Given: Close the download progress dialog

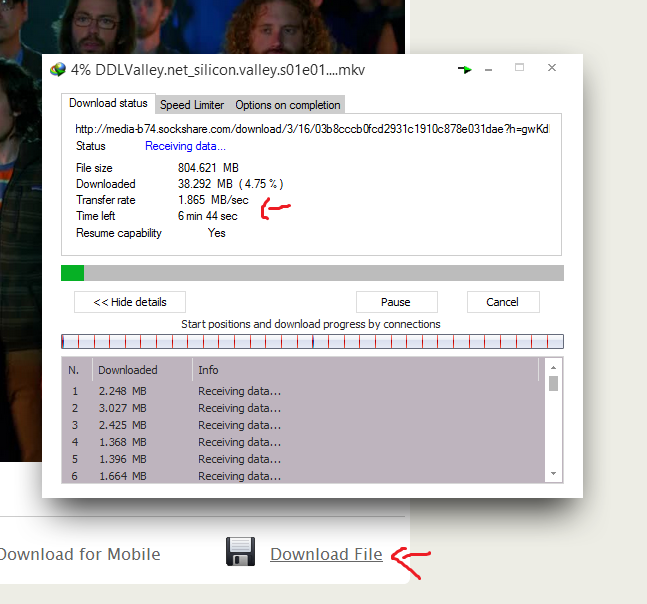Looking at the screenshot, I should tap(551, 68).
